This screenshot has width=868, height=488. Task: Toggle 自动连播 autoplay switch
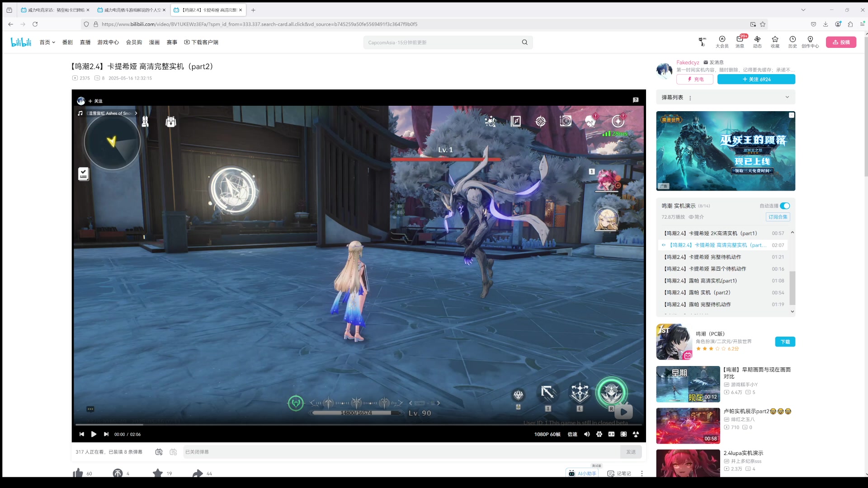[x=785, y=206]
